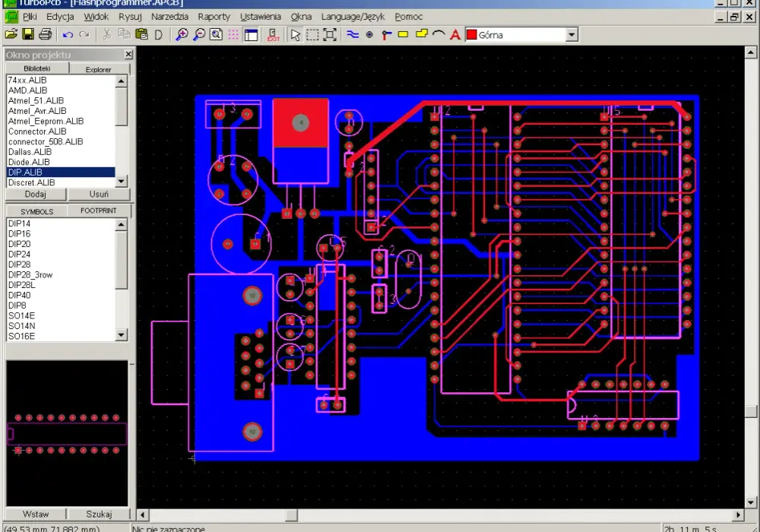Click the Szukaj button
The height and width of the screenshot is (532, 760).
tap(99, 514)
